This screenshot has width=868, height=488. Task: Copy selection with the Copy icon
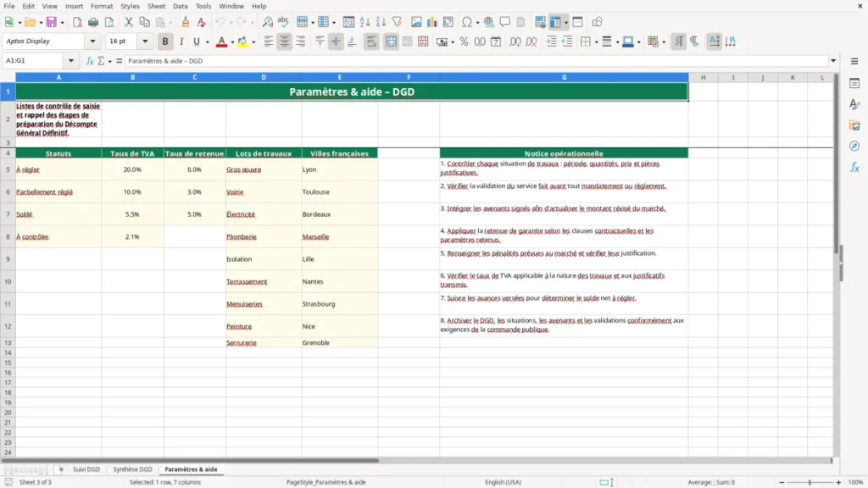coord(144,22)
